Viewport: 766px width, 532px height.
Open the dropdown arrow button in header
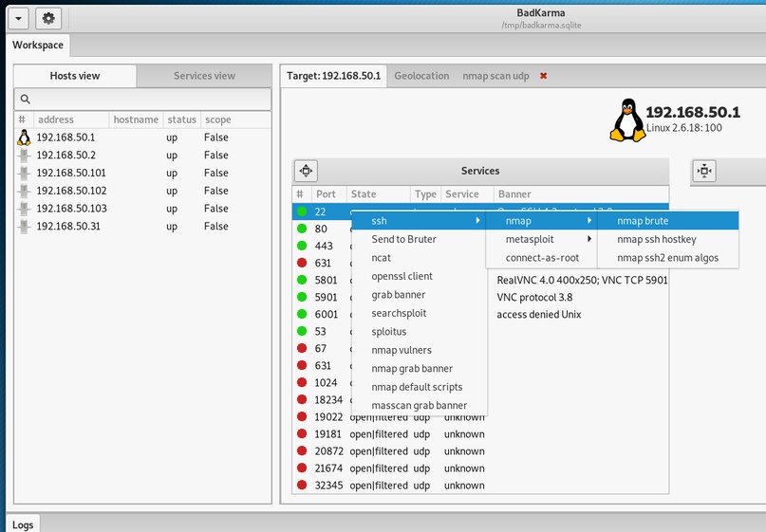pos(20,18)
